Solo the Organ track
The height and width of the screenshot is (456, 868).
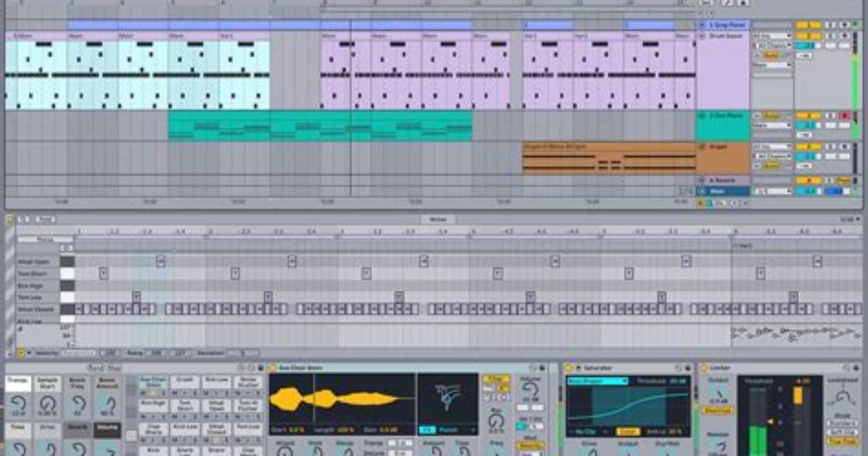(x=830, y=147)
